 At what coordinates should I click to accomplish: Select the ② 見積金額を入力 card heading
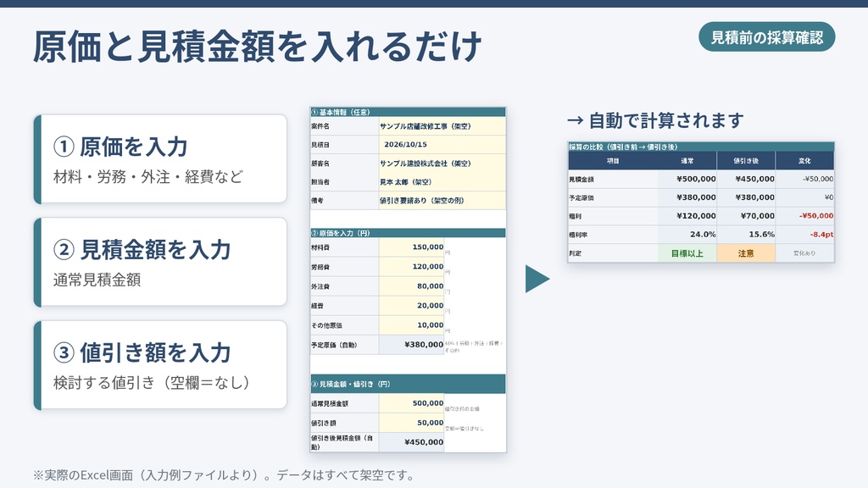click(142, 250)
